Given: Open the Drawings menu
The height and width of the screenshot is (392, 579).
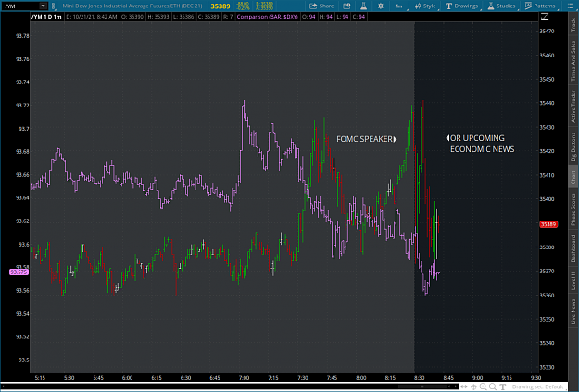Looking at the screenshot, I should 462,6.
